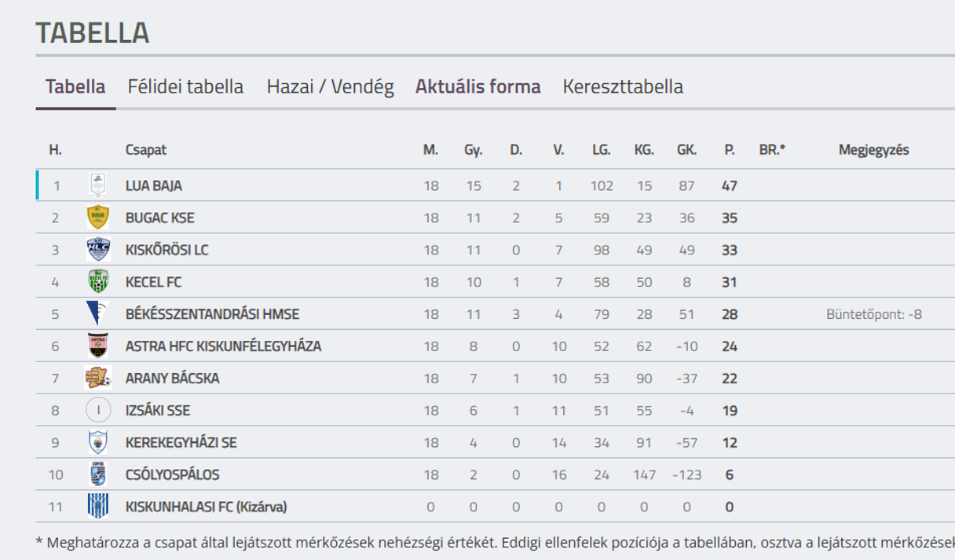This screenshot has height=560, width=955.
Task: Click the P. points column header
Action: click(730, 150)
